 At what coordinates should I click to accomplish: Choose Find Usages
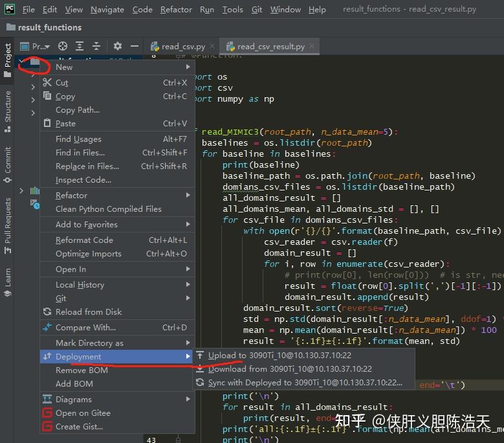pos(117,139)
